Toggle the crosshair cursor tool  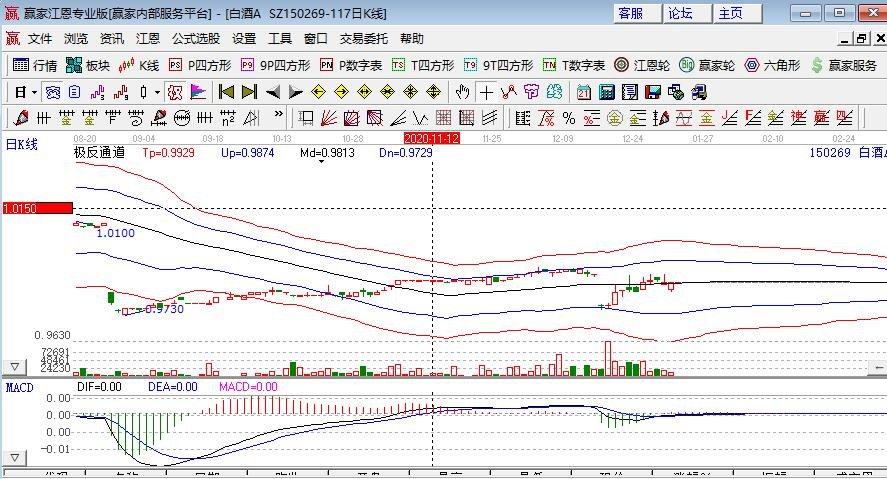pyautogui.click(x=486, y=92)
